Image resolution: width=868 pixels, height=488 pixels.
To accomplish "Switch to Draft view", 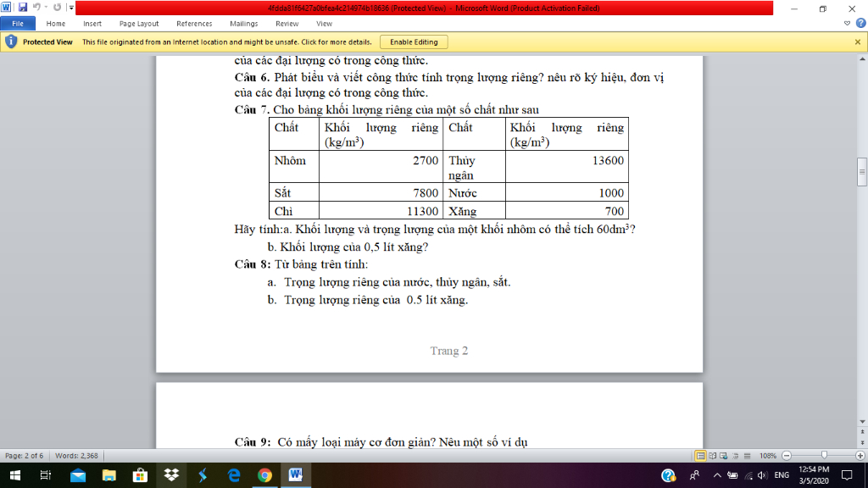I will click(x=747, y=456).
